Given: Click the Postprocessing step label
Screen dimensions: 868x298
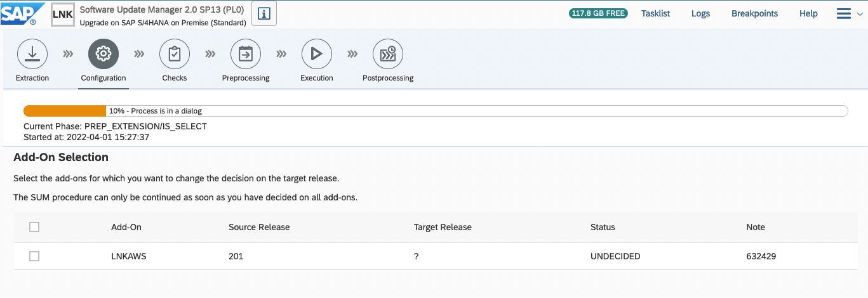Looking at the screenshot, I should [388, 78].
